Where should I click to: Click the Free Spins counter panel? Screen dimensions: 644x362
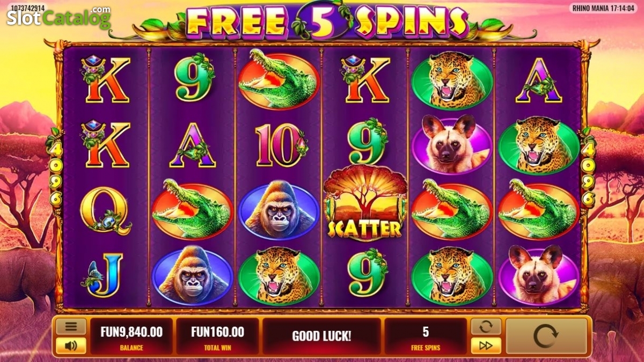pos(426,336)
